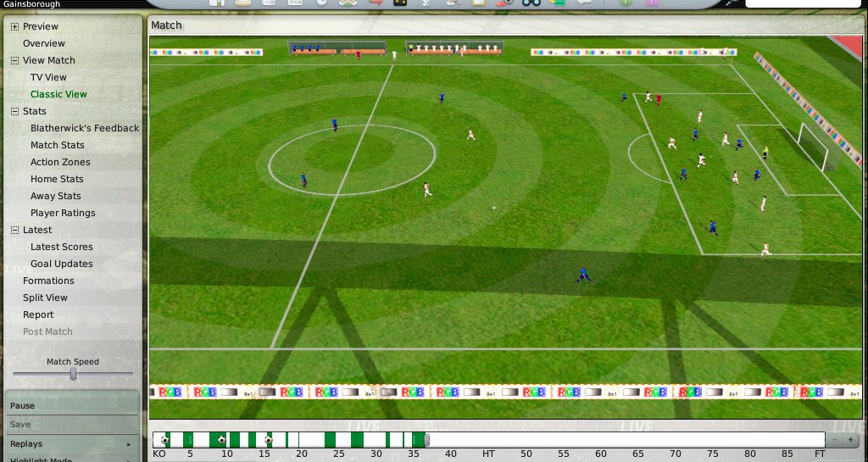
Task: View Home Stats
Action: [x=57, y=179]
